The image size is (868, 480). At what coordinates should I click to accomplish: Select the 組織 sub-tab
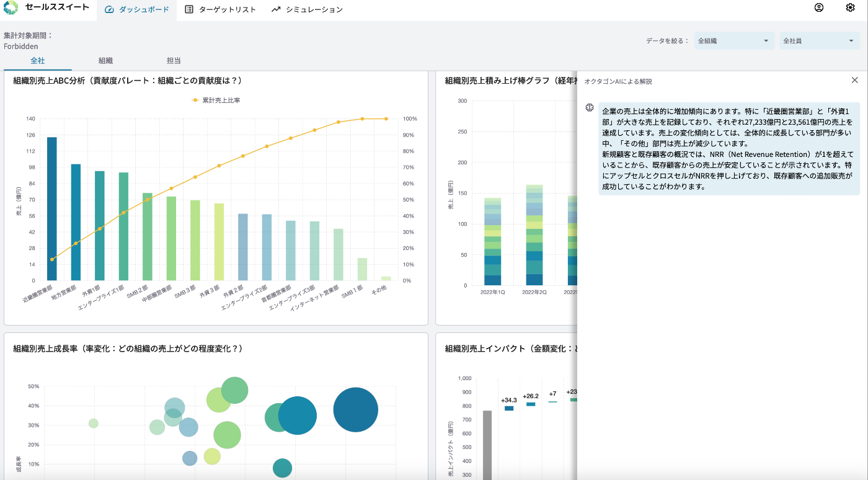pyautogui.click(x=105, y=61)
